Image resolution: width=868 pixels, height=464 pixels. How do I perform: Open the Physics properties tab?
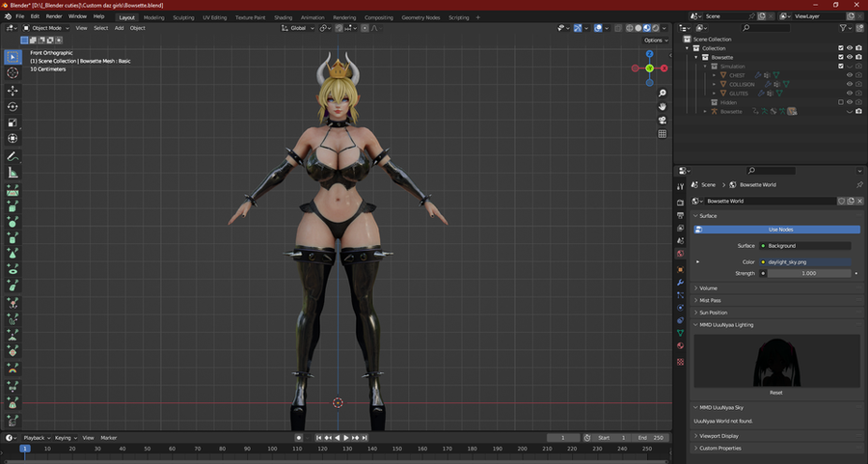pyautogui.click(x=680, y=308)
